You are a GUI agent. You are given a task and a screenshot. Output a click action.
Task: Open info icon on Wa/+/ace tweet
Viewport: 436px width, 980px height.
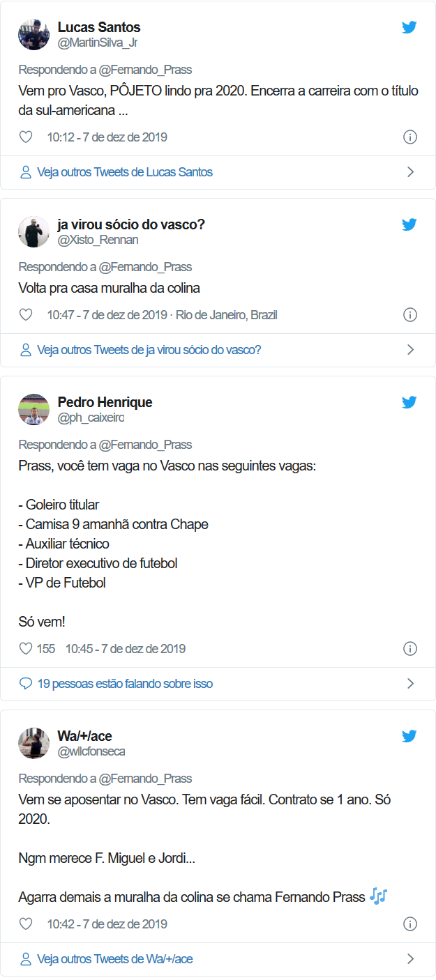tap(410, 924)
